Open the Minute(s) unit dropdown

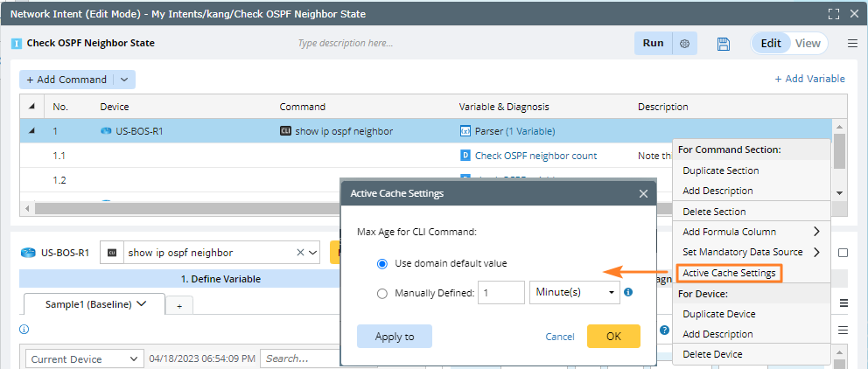click(x=574, y=293)
